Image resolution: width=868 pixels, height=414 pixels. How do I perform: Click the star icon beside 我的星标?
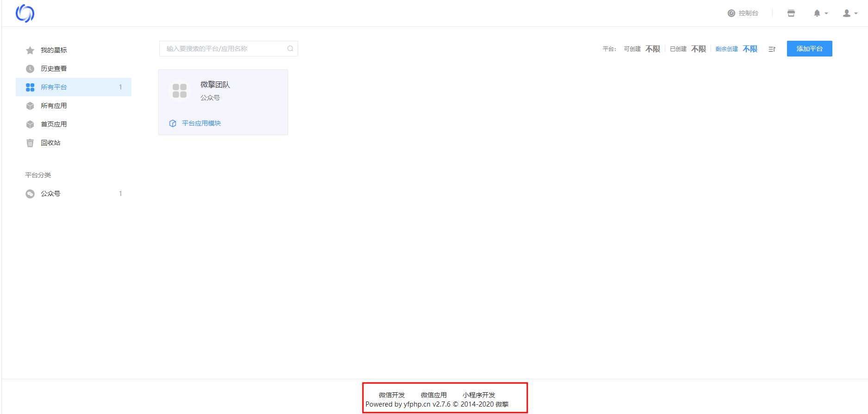[30, 50]
